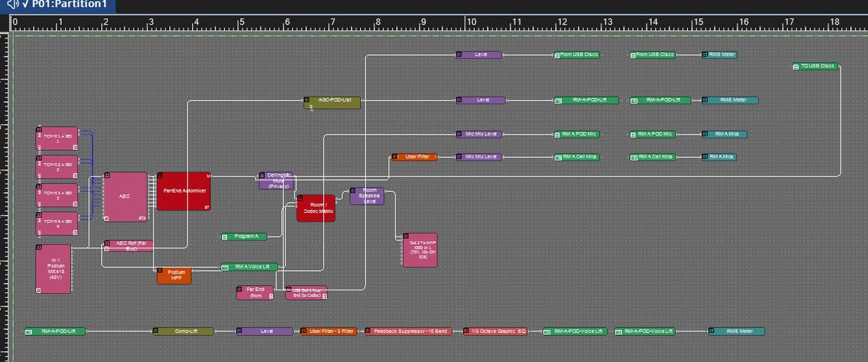Select the TCM-X 4 + XEX 4 input block
The width and height of the screenshot is (868, 362).
pos(56,224)
